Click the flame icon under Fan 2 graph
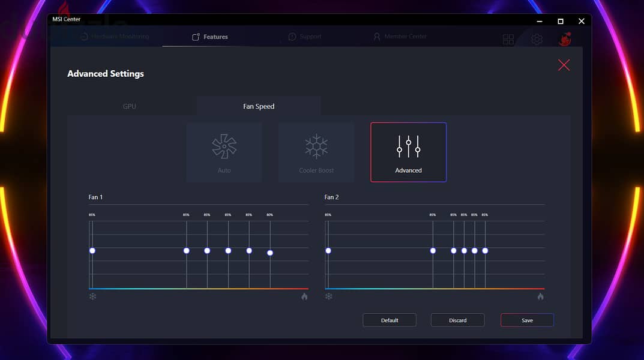 (x=541, y=296)
